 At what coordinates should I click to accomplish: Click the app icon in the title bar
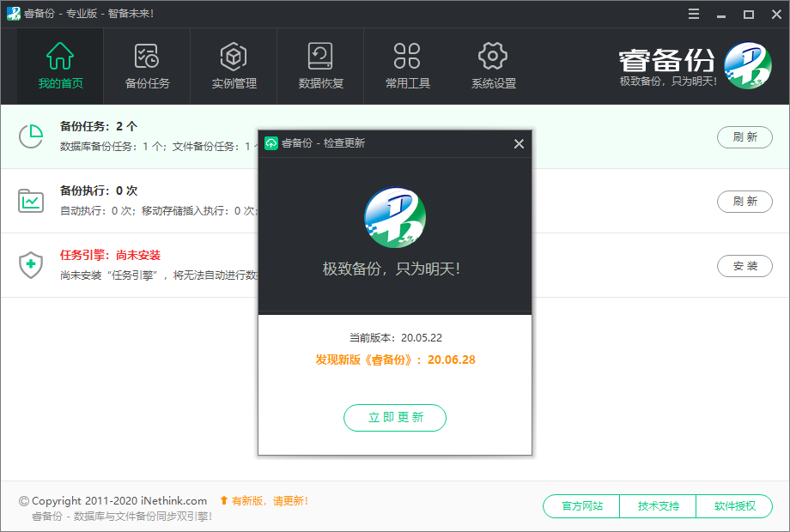point(14,14)
